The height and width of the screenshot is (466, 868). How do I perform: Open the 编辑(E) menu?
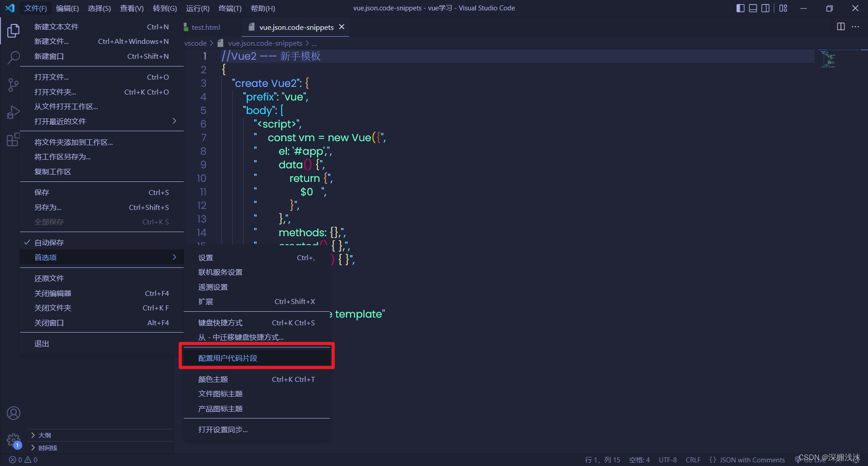point(67,8)
